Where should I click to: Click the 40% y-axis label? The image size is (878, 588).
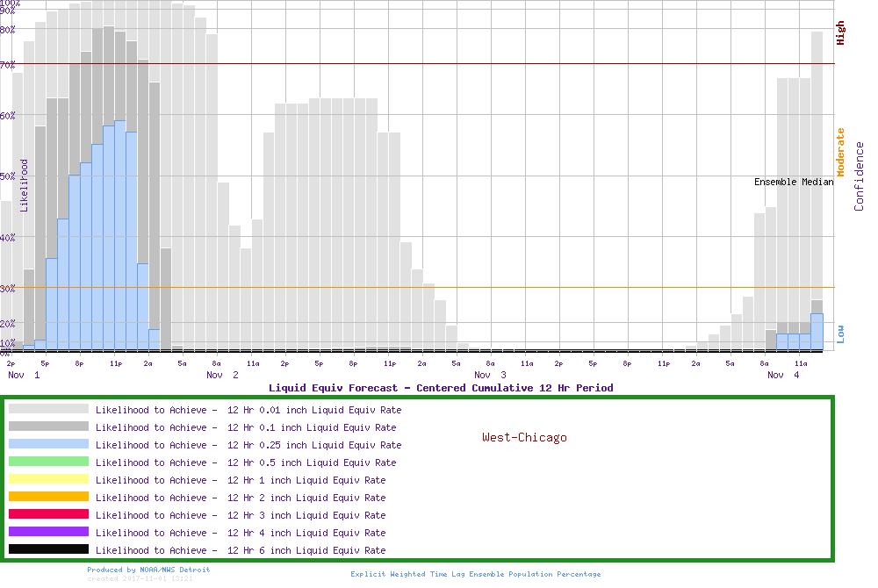[x=7, y=238]
